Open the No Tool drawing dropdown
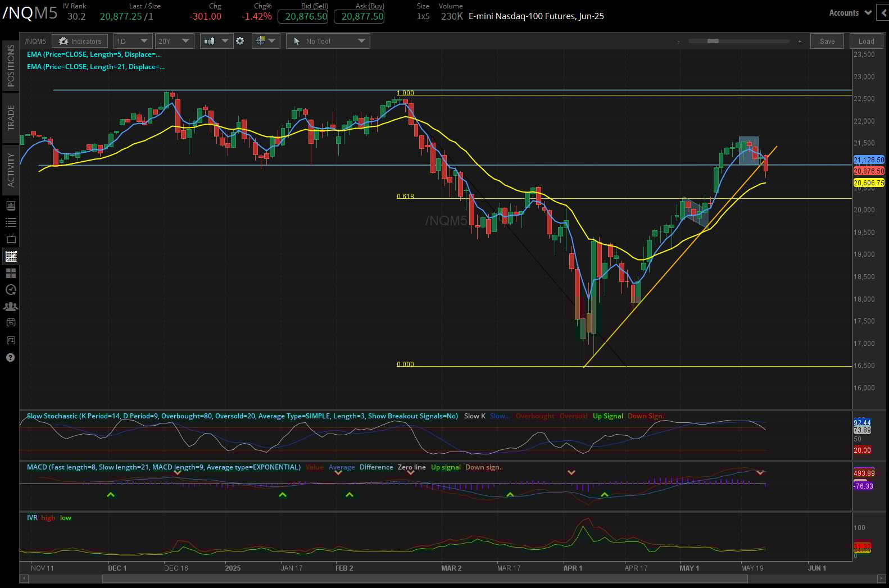 328,41
